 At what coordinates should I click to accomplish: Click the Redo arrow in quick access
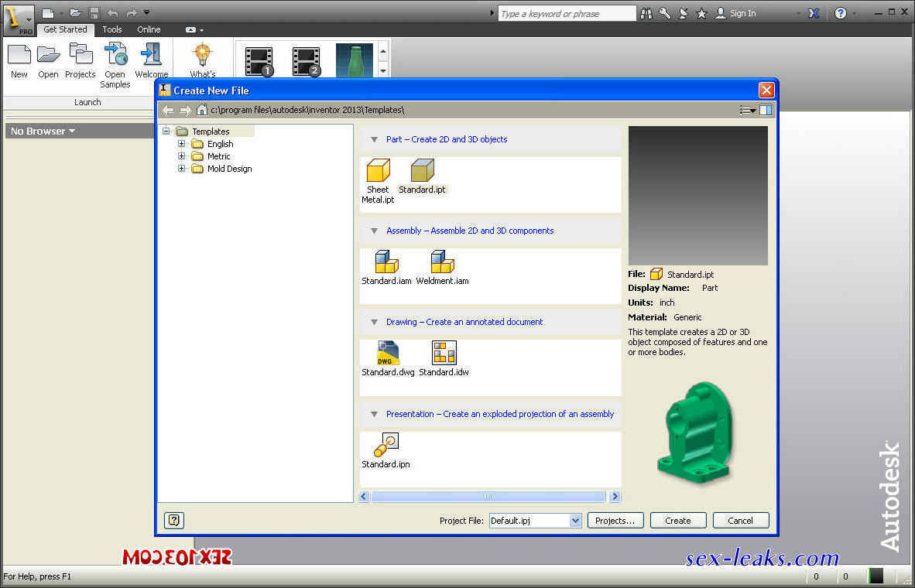click(x=132, y=13)
